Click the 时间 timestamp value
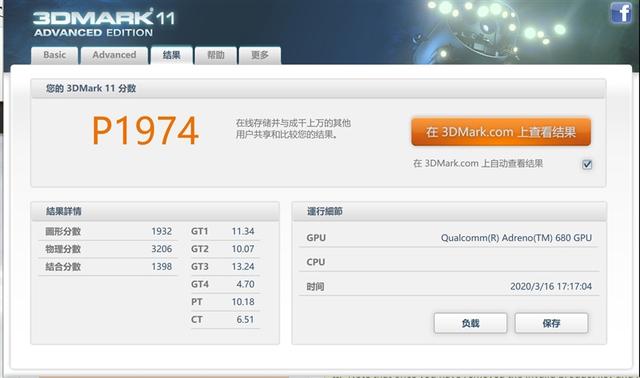Viewport: 640px width, 378px height. pyautogui.click(x=551, y=287)
